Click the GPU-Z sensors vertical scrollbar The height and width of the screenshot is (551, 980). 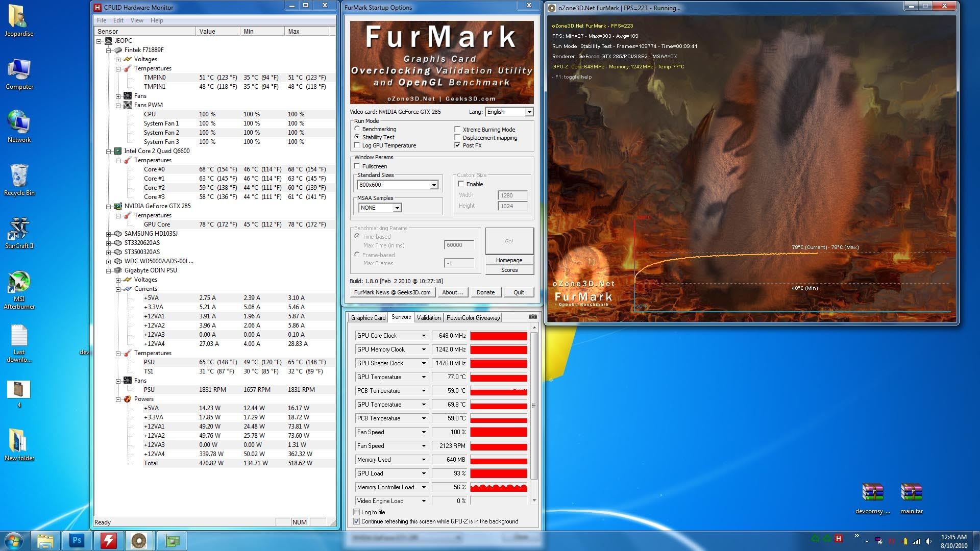(x=534, y=406)
